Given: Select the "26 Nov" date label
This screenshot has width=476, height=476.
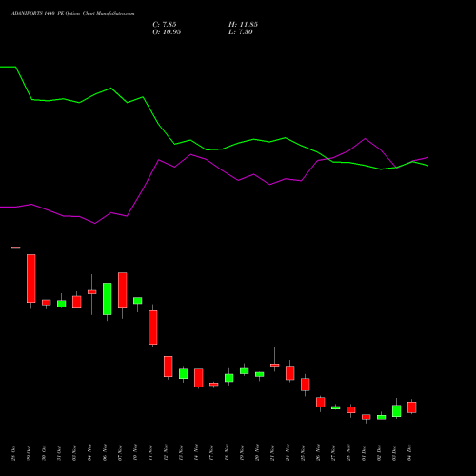Looking at the screenshot, I should click(x=318, y=452).
